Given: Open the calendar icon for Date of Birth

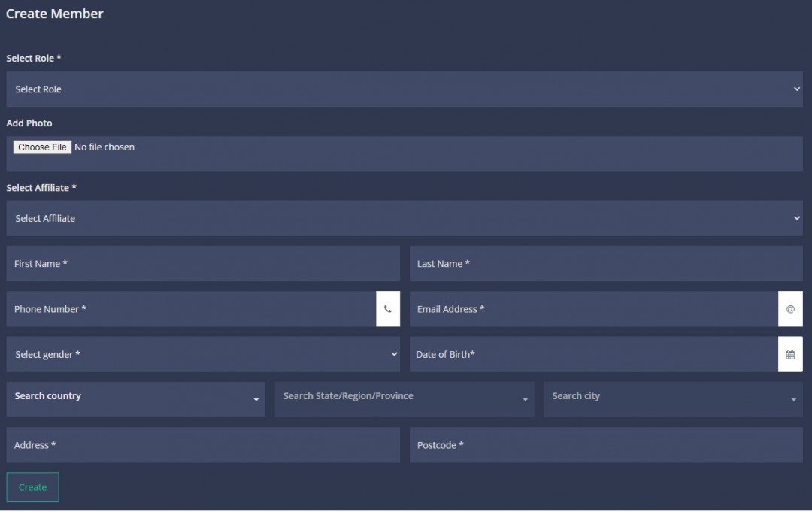Looking at the screenshot, I should 790,355.
